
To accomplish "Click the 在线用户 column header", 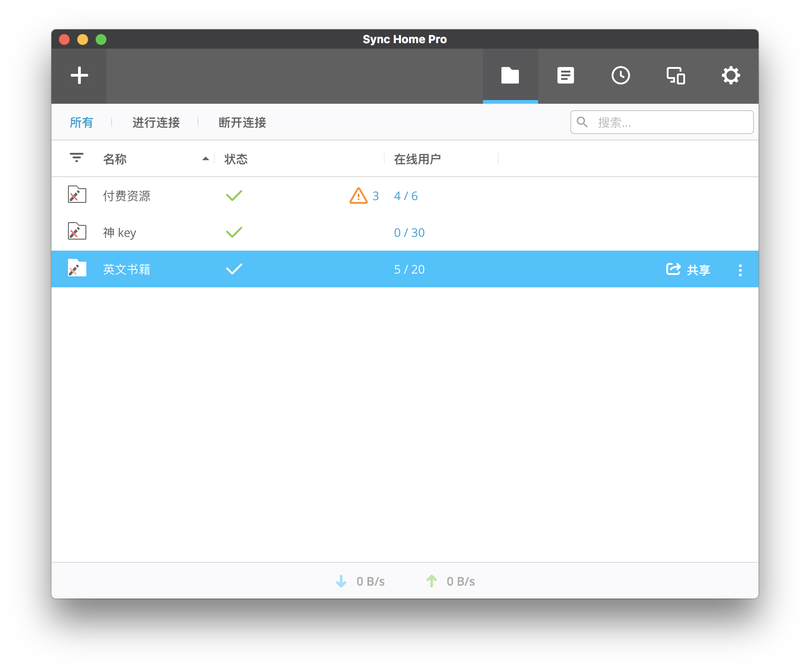I will coord(417,159).
